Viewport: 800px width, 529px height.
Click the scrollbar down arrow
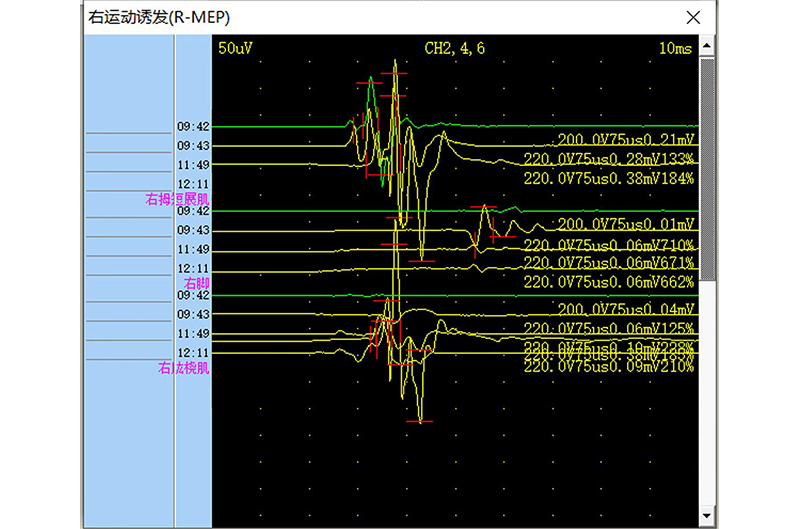click(x=708, y=517)
